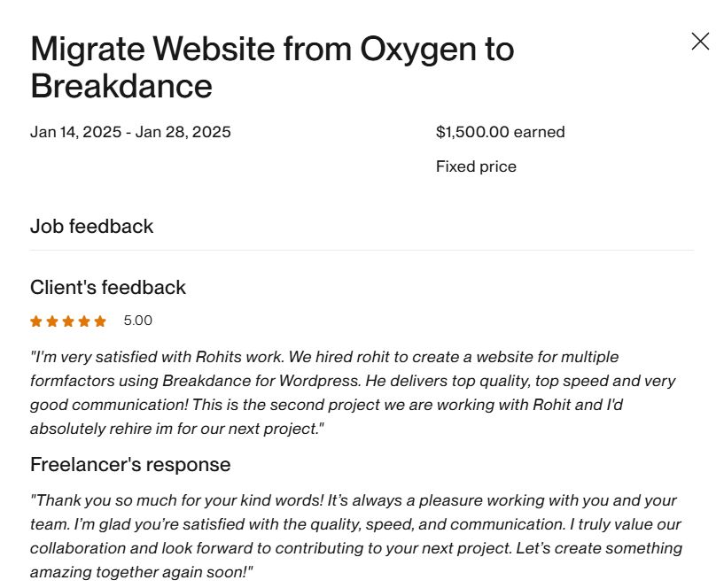Click the Freelancer's response heading
Screen dimensions: 724x588
click(130, 464)
